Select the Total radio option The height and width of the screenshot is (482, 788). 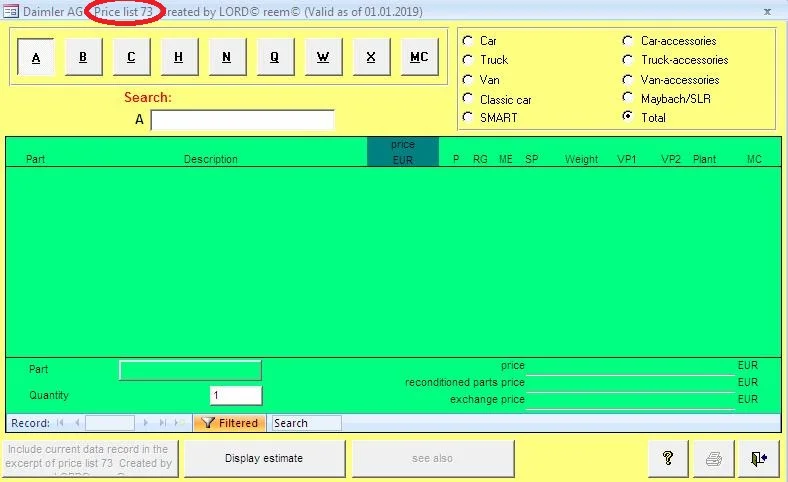[628, 117]
